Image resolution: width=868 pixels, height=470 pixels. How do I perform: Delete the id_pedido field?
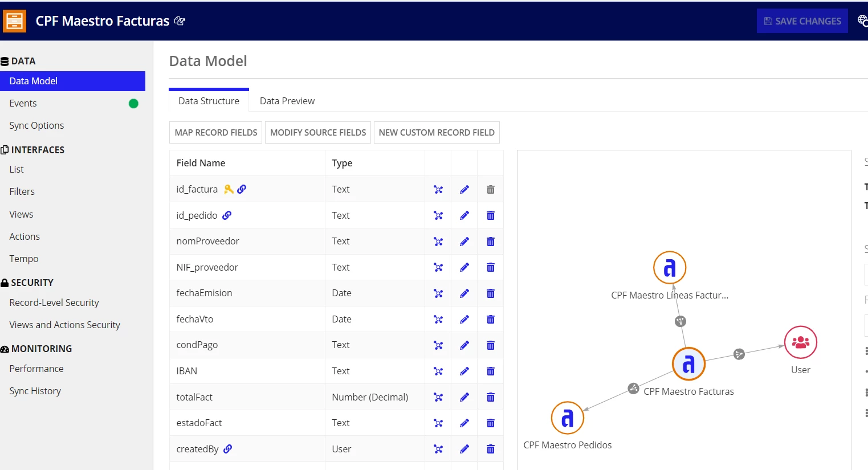pos(491,215)
